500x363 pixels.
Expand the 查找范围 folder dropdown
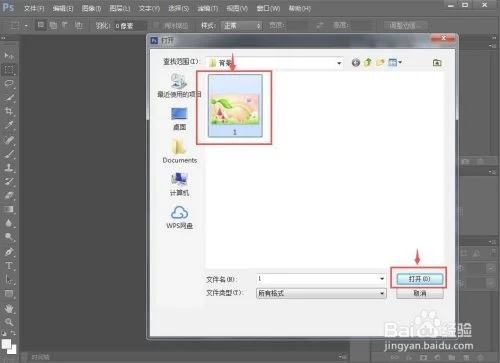tap(339, 63)
